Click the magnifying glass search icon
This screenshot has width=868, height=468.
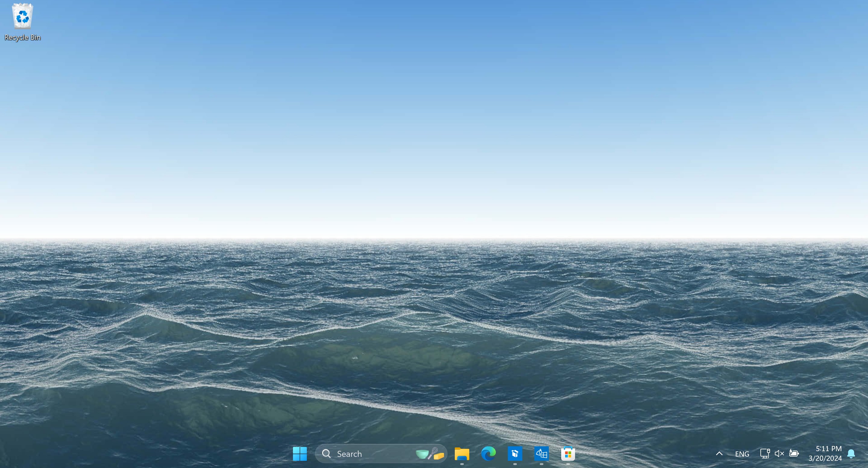[x=326, y=454]
